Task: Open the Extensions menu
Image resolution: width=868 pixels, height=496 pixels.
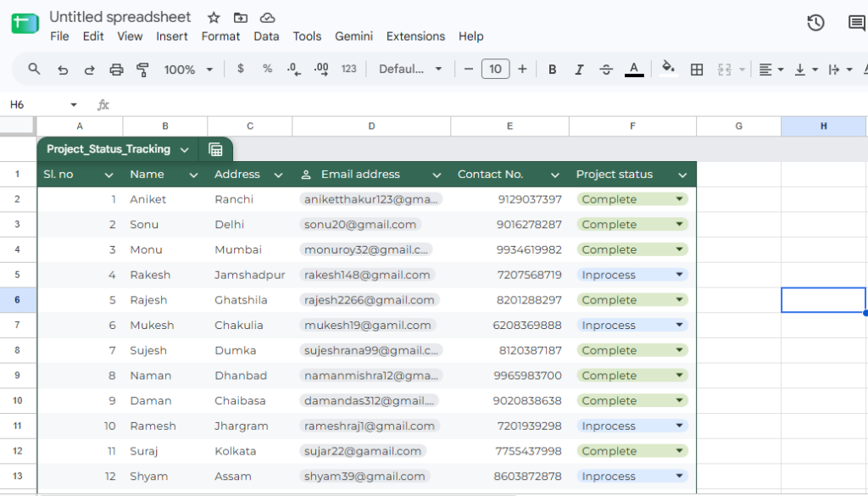Action: 415,36
